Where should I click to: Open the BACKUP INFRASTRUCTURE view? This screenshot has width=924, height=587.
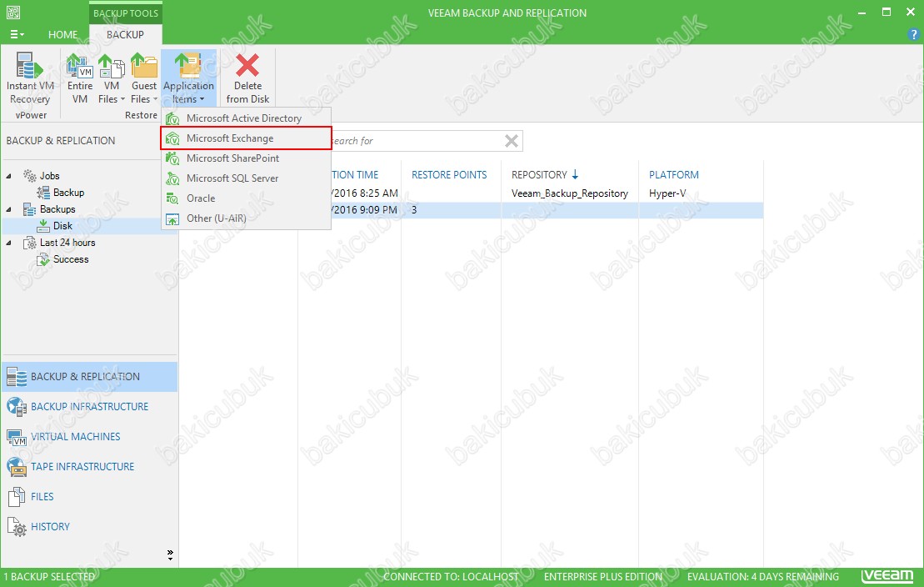[90, 406]
